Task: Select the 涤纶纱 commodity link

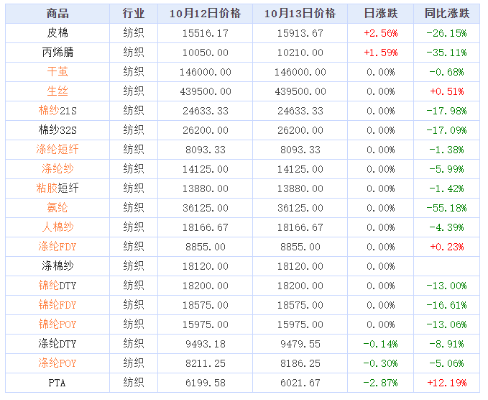Action: [x=57, y=169]
